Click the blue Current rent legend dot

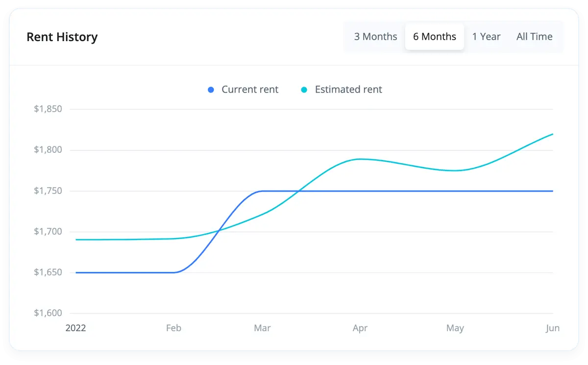coord(211,90)
